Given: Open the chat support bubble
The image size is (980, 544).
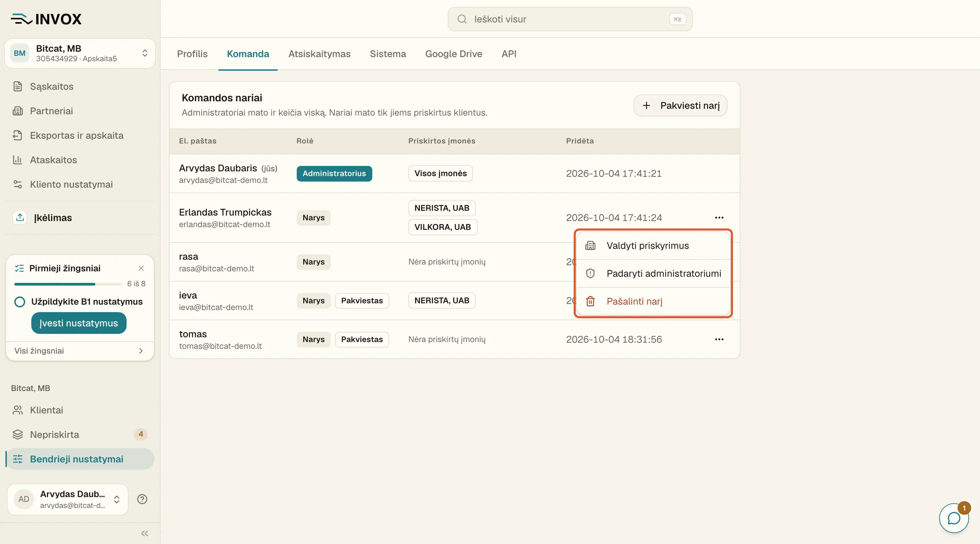Looking at the screenshot, I should tap(954, 518).
